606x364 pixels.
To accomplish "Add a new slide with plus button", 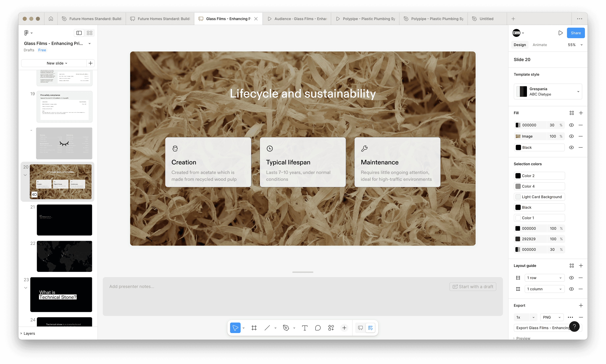I will pos(91,63).
